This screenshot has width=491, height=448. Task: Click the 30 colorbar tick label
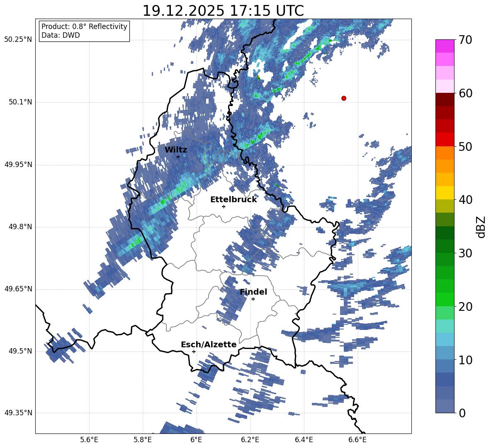tap(465, 253)
